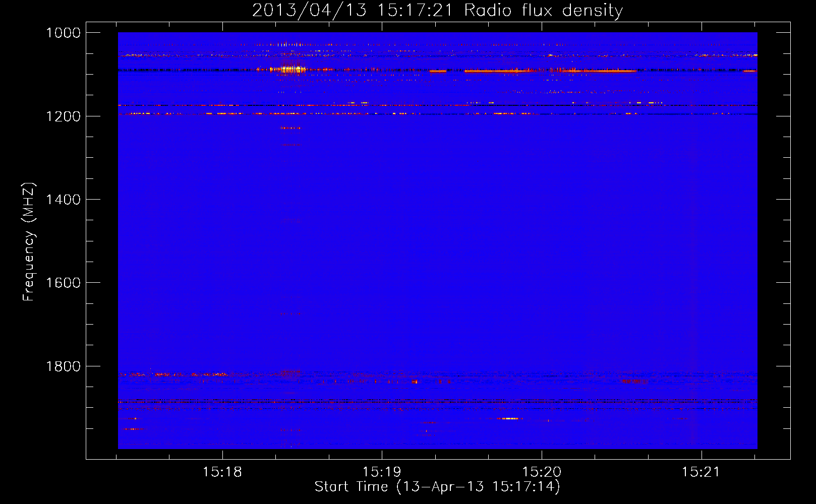Click the 1600 frequency tick label
Screen dimensions: 816x504
tap(63, 283)
